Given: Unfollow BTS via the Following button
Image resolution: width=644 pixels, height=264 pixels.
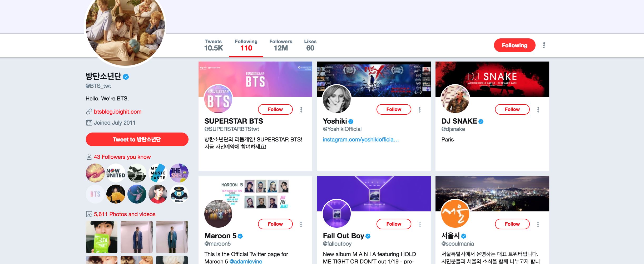Looking at the screenshot, I should coord(514,45).
